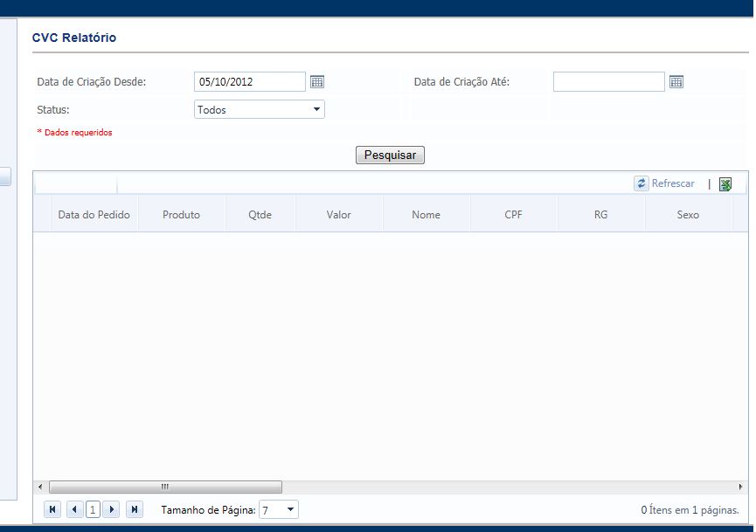Image resolution: width=756 pixels, height=532 pixels.
Task: Sort by Produto column header
Action: (x=181, y=215)
